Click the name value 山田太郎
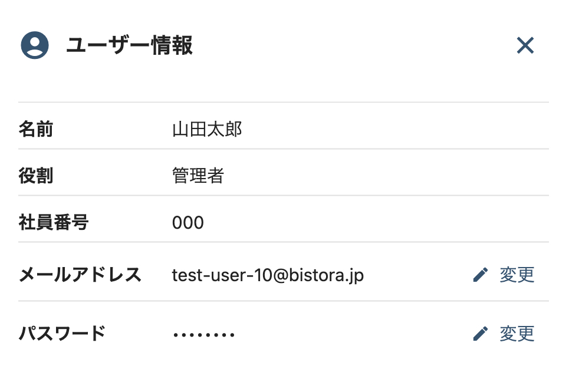 207,129
